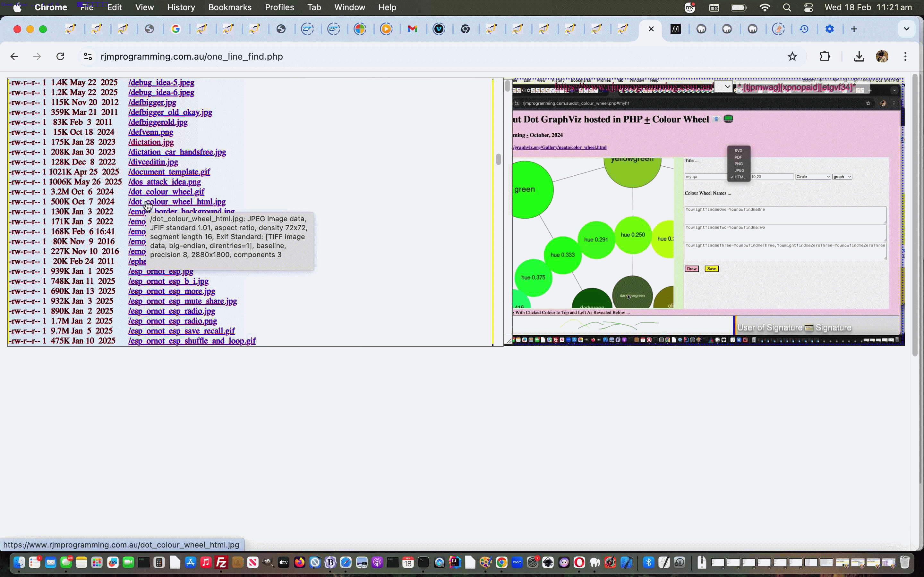Open the Profiles menu
The height and width of the screenshot is (577, 924).
[x=279, y=7]
